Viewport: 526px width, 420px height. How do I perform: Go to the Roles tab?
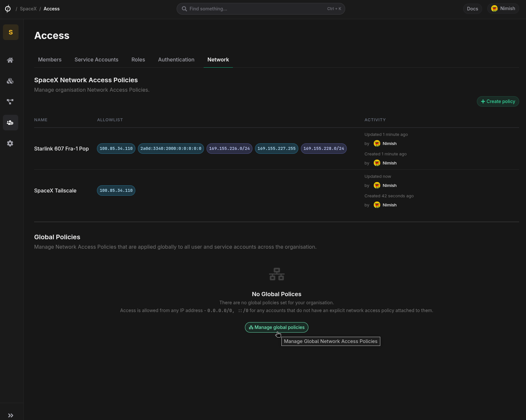click(138, 59)
